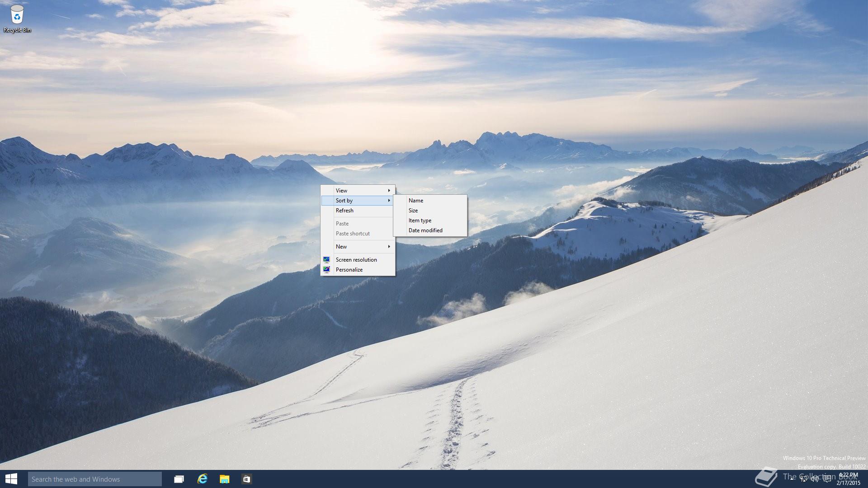This screenshot has width=868, height=488.
Task: Open Screen resolution settings
Action: pos(358,260)
